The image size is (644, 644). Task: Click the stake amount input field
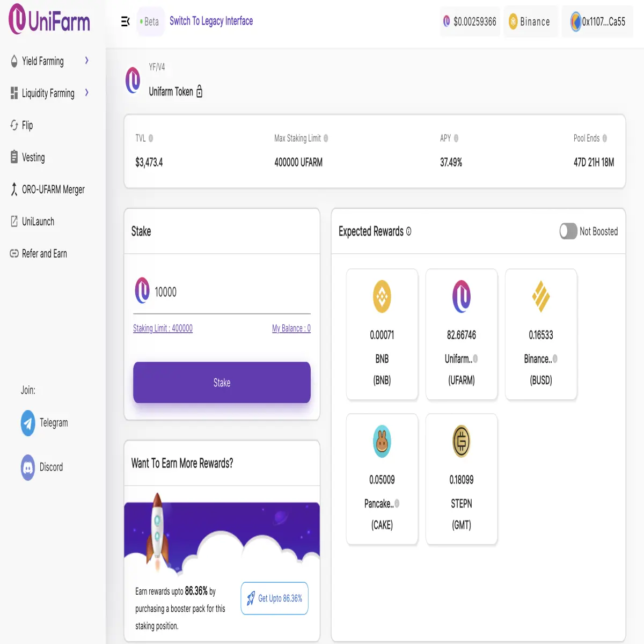(x=231, y=292)
